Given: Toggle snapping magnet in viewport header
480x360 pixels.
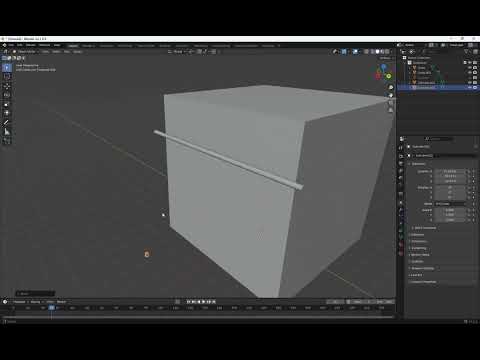Looking at the screenshot, I should [199, 52].
